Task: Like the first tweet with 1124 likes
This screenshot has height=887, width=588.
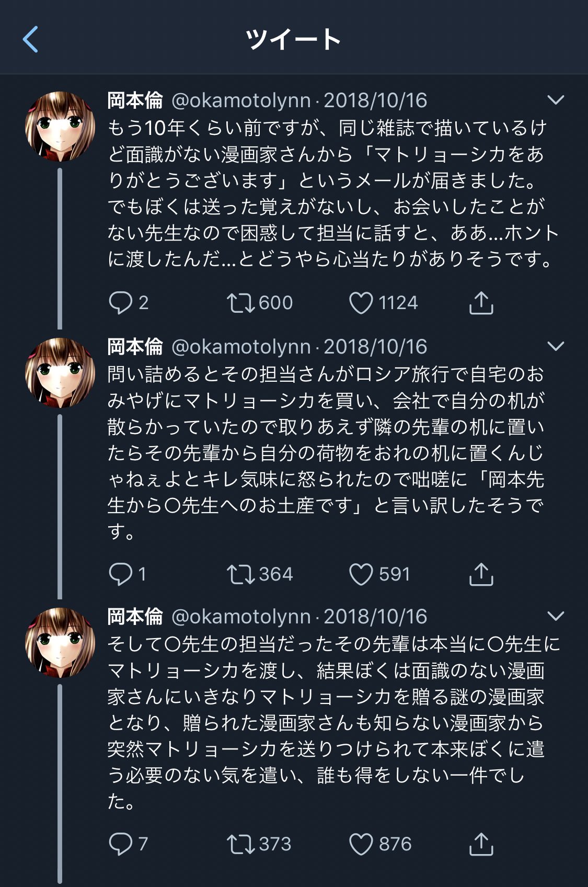Action: tap(361, 303)
